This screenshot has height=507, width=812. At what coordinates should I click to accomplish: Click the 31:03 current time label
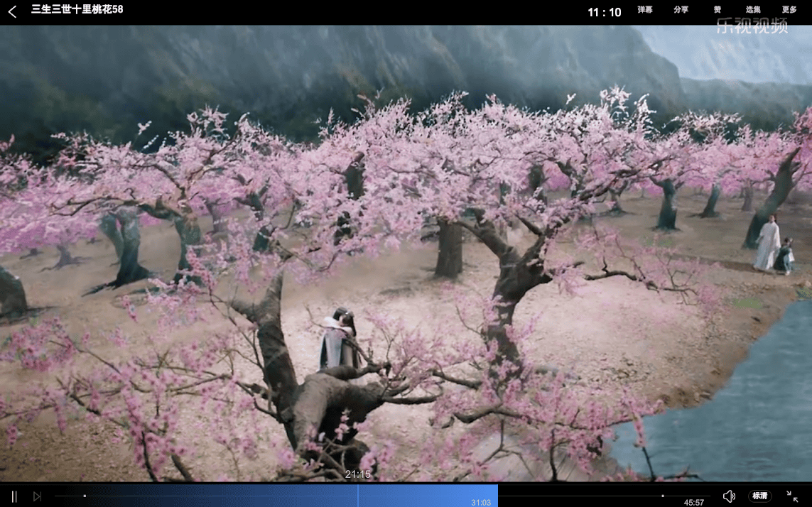pyautogui.click(x=480, y=502)
